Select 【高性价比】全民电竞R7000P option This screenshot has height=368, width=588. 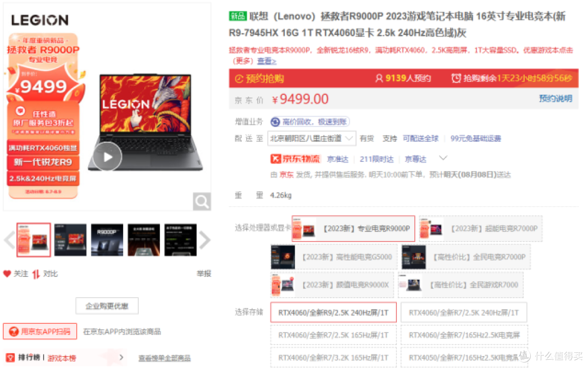click(x=466, y=257)
